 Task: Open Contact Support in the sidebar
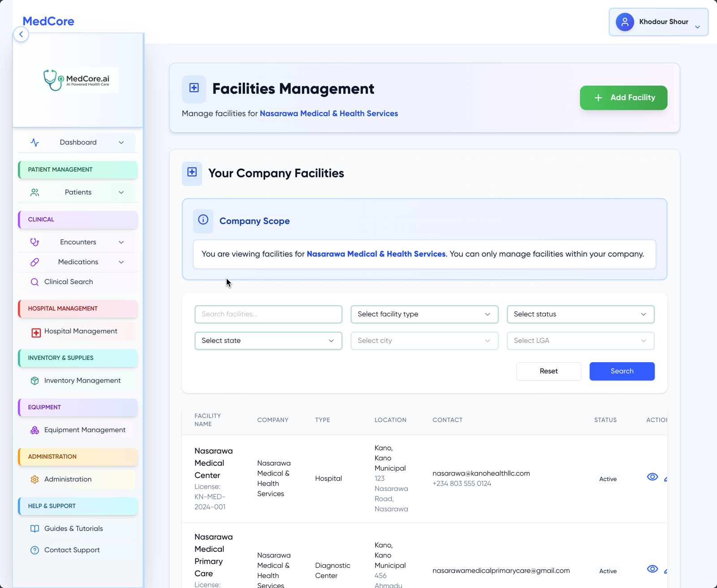pyautogui.click(x=72, y=550)
